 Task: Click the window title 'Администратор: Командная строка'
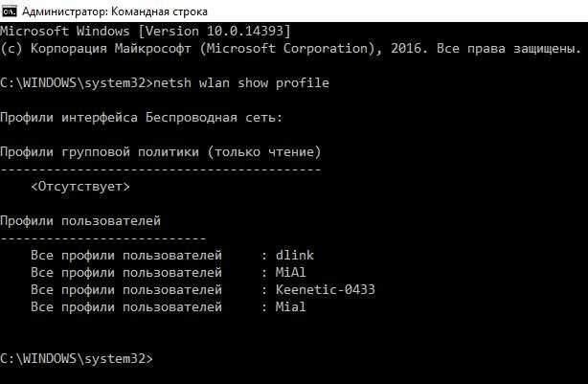[x=114, y=11]
